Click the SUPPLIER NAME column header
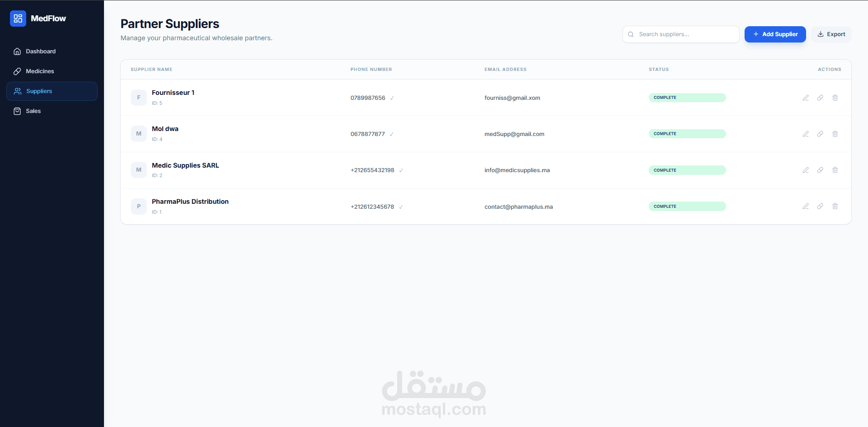 click(151, 70)
